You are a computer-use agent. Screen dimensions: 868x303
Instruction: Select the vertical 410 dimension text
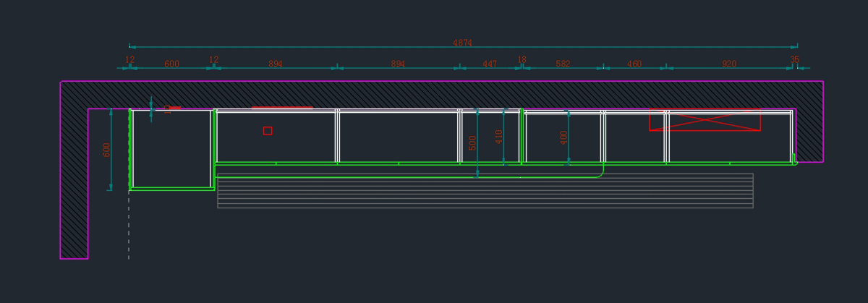[498, 137]
